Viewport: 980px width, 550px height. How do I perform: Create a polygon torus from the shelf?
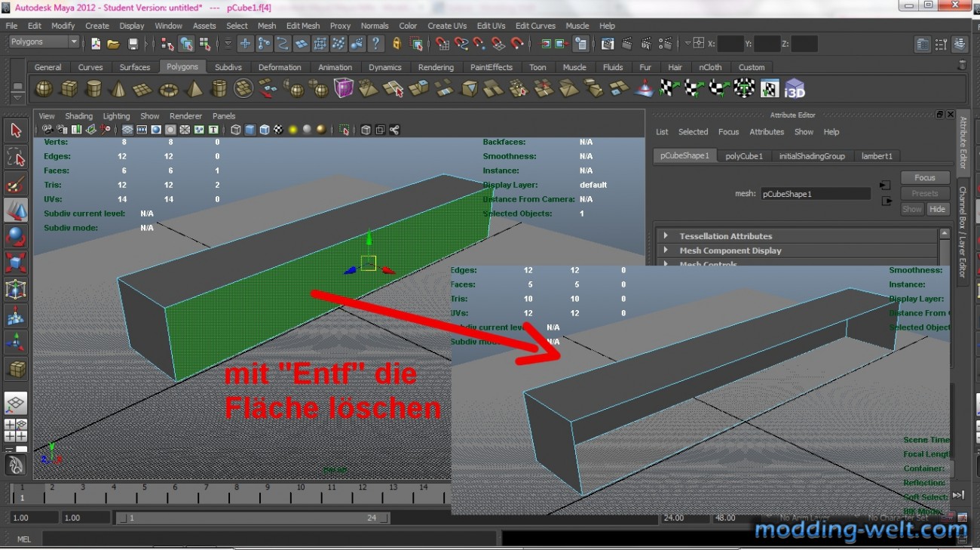click(x=169, y=89)
